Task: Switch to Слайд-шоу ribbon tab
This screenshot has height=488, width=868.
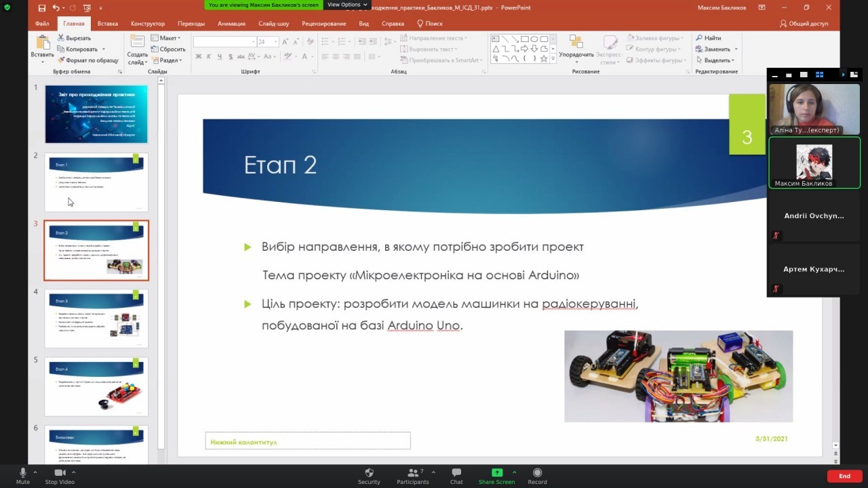Action: coord(273,23)
